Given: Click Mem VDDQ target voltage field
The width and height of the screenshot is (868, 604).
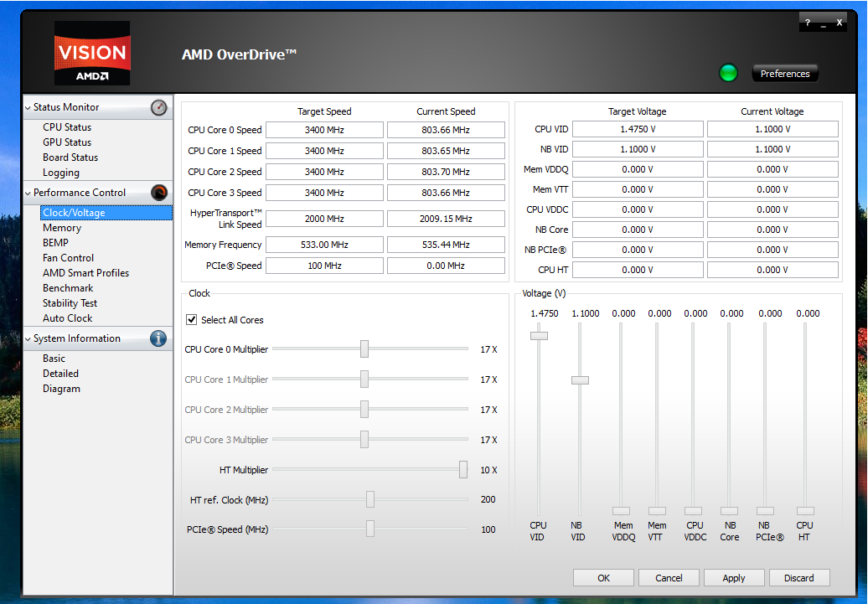Looking at the screenshot, I should click(638, 169).
